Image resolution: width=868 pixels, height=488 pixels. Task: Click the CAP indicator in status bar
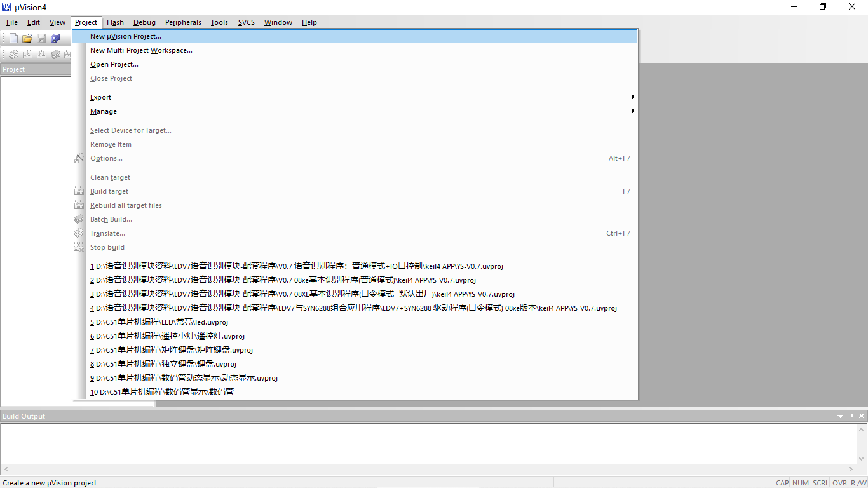point(782,483)
